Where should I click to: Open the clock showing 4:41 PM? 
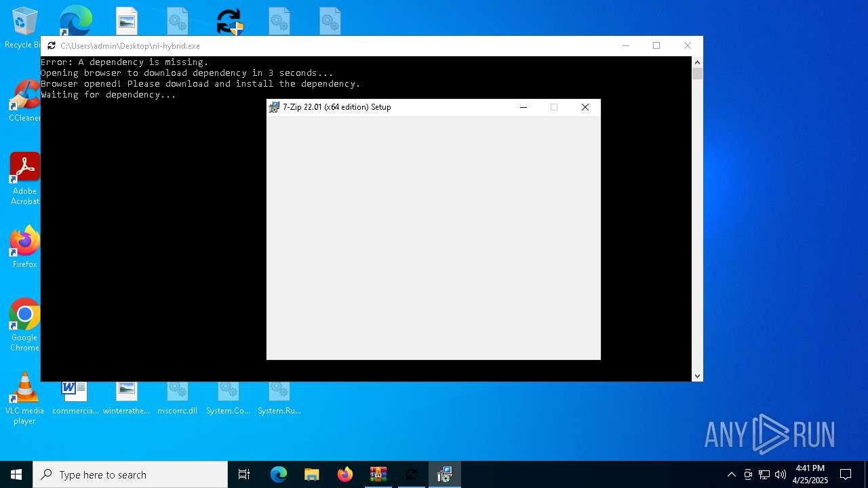pyautogui.click(x=810, y=474)
